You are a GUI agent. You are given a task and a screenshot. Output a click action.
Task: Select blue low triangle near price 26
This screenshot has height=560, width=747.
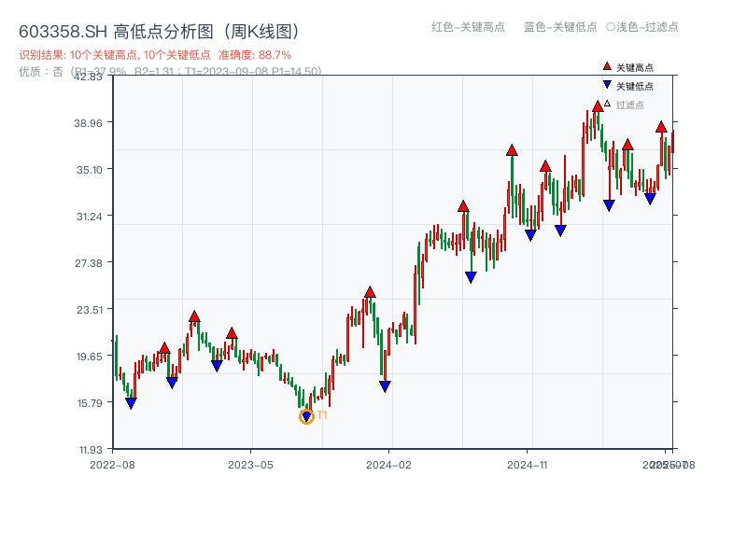tap(471, 277)
